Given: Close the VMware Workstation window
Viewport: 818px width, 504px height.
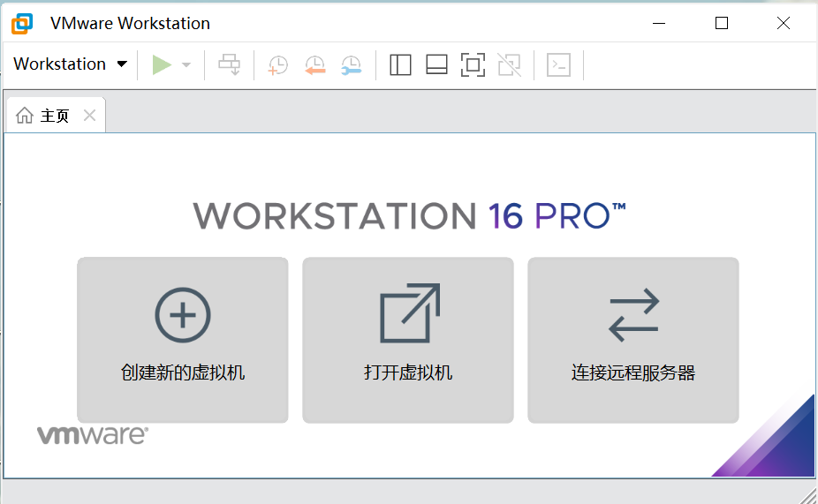Looking at the screenshot, I should 783,23.
